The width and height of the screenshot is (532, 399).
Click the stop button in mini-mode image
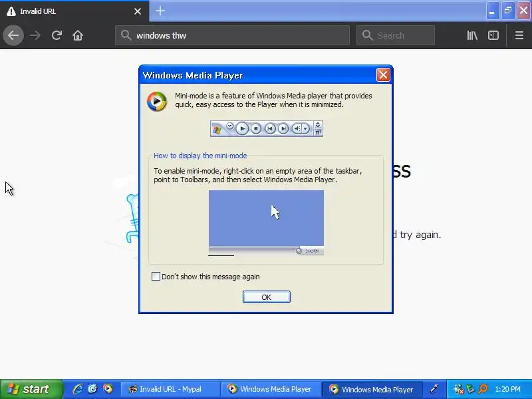pos(256,128)
